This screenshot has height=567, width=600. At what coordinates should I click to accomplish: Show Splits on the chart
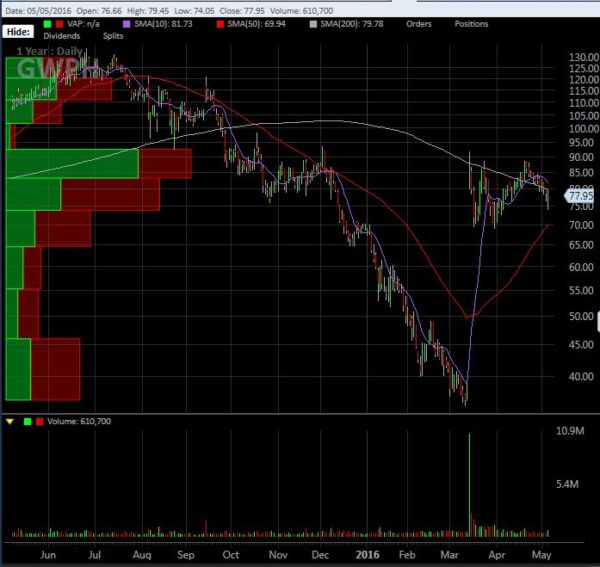(112, 34)
